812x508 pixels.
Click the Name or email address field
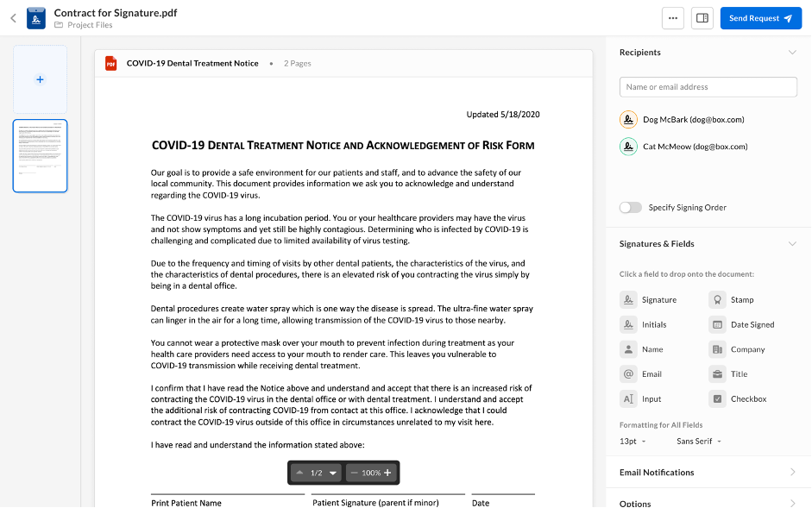(x=708, y=87)
